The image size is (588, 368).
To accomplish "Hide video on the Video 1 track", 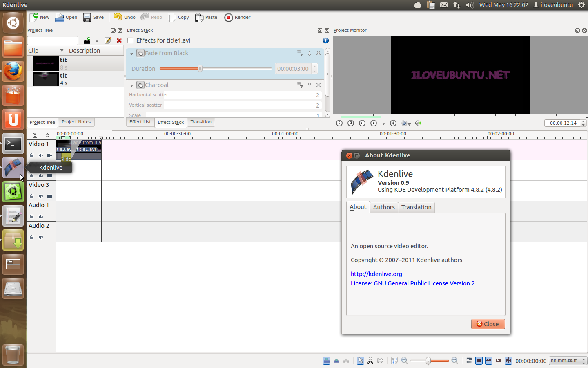I will [x=50, y=155].
